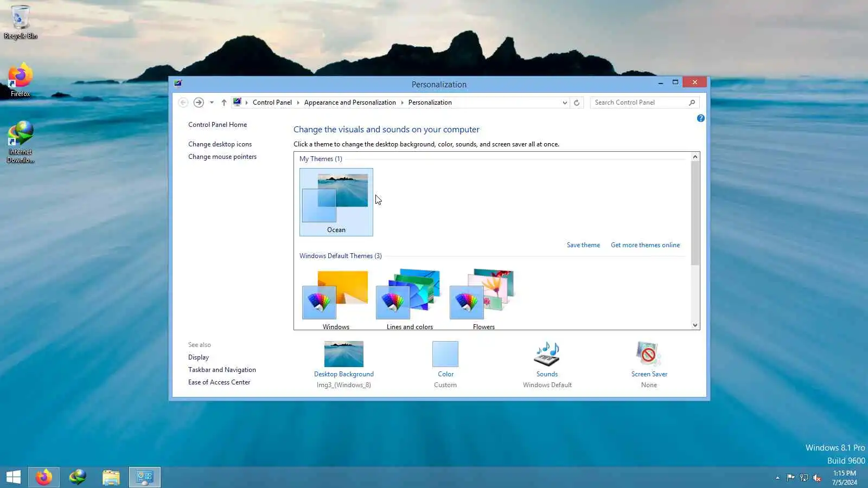The image size is (868, 488).
Task: Go back using the navigation arrow
Action: tap(183, 102)
